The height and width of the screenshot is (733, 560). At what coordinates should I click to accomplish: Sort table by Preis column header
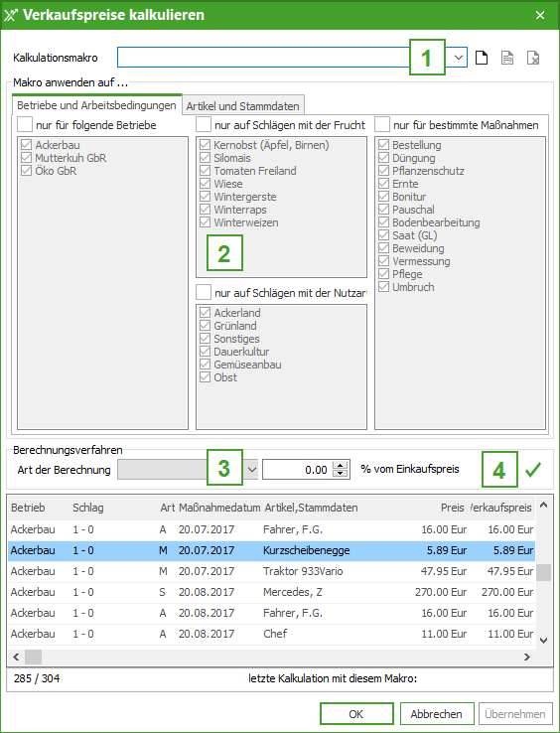[452, 508]
